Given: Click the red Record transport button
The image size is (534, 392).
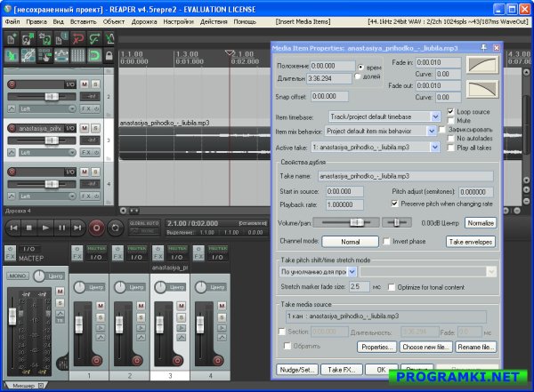Looking at the screenshot, I should [96, 228].
